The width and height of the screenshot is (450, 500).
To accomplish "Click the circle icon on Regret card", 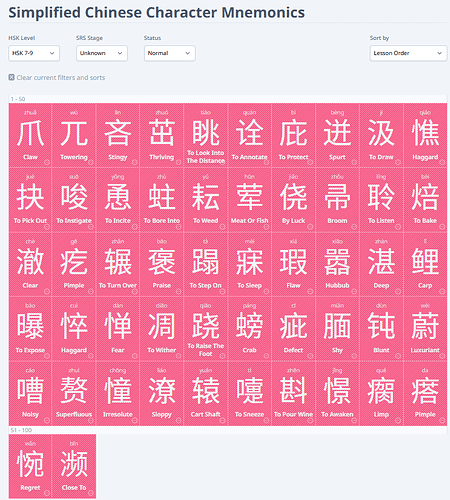I will 47,493.
